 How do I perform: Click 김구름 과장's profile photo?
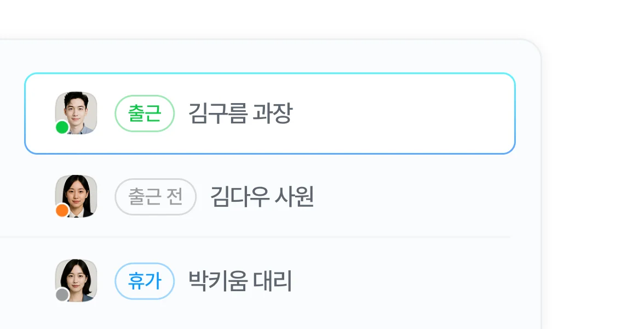[x=77, y=110]
